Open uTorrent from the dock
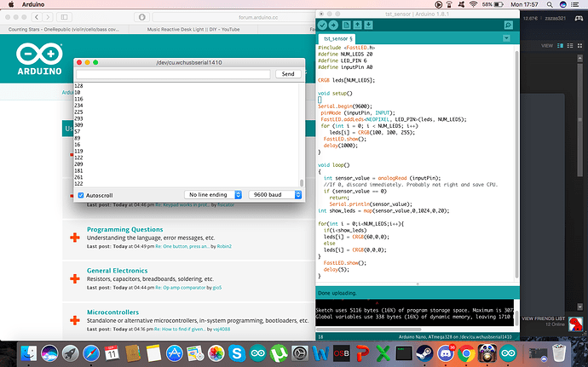Screen dimensions: 588x367 pos(279,353)
